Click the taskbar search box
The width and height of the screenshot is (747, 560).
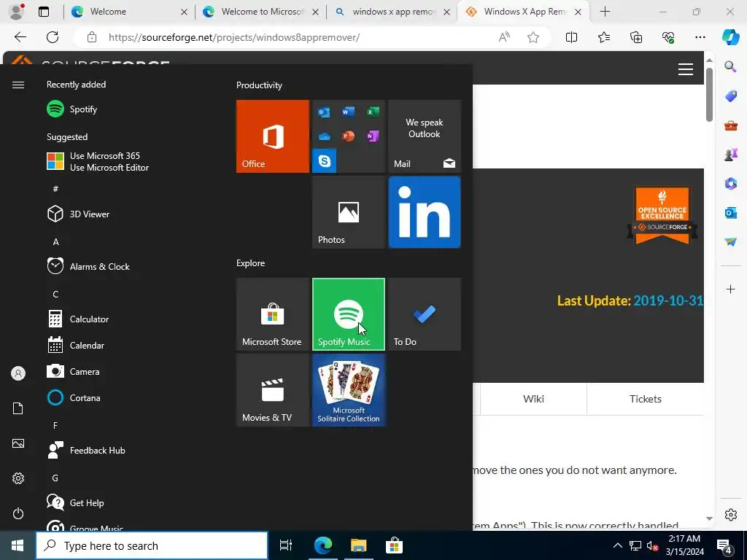tap(152, 545)
